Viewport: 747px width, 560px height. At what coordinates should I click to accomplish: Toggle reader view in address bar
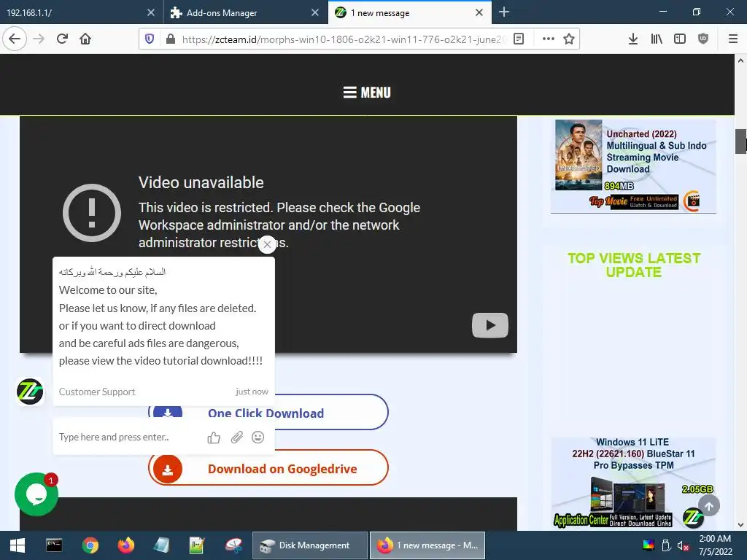pos(519,39)
